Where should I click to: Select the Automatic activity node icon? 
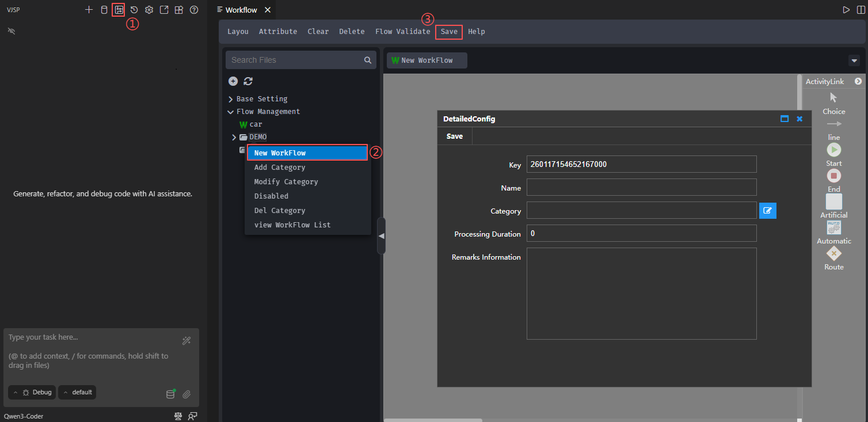pyautogui.click(x=833, y=227)
